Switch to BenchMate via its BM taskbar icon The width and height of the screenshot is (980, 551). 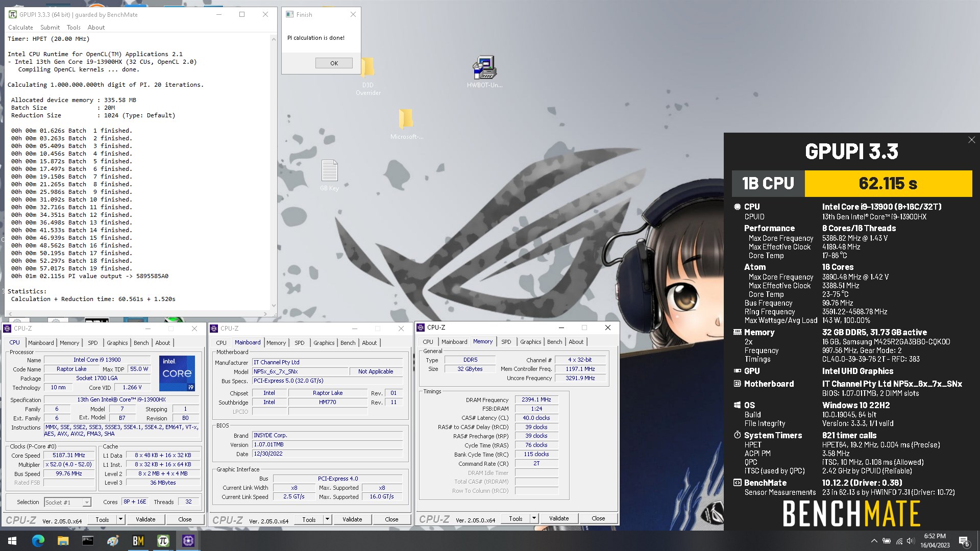click(138, 541)
